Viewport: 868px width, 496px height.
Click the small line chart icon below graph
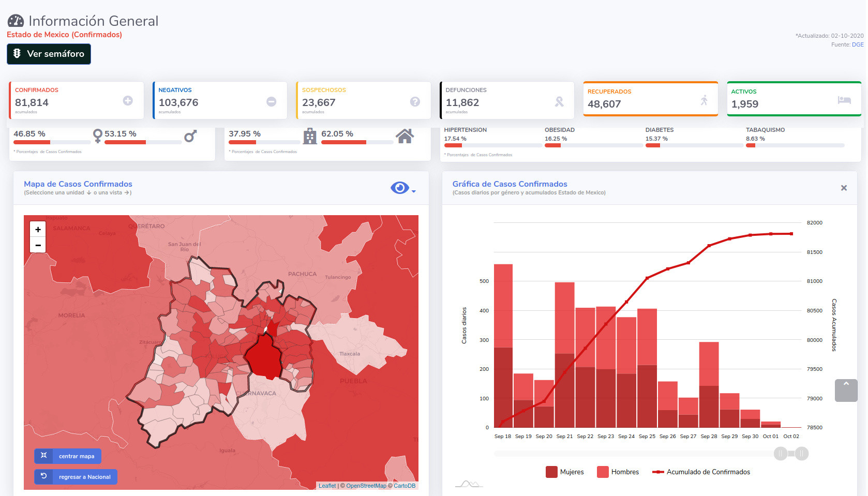469,484
